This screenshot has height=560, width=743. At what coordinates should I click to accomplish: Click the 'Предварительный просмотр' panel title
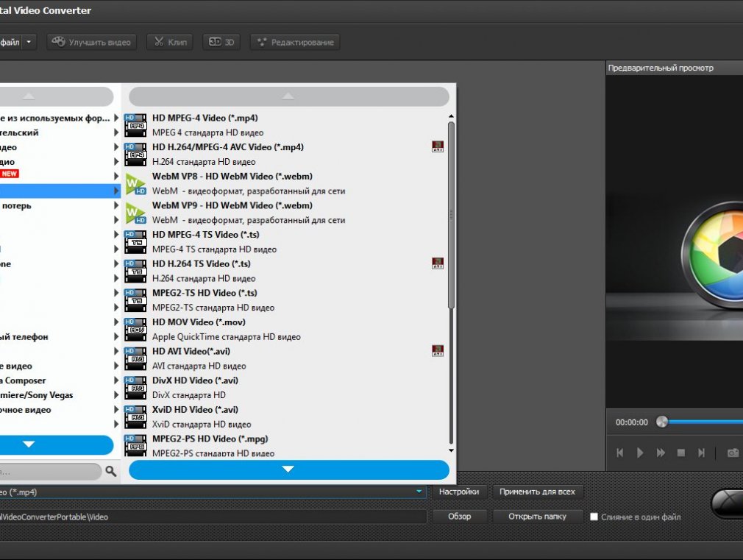click(661, 68)
